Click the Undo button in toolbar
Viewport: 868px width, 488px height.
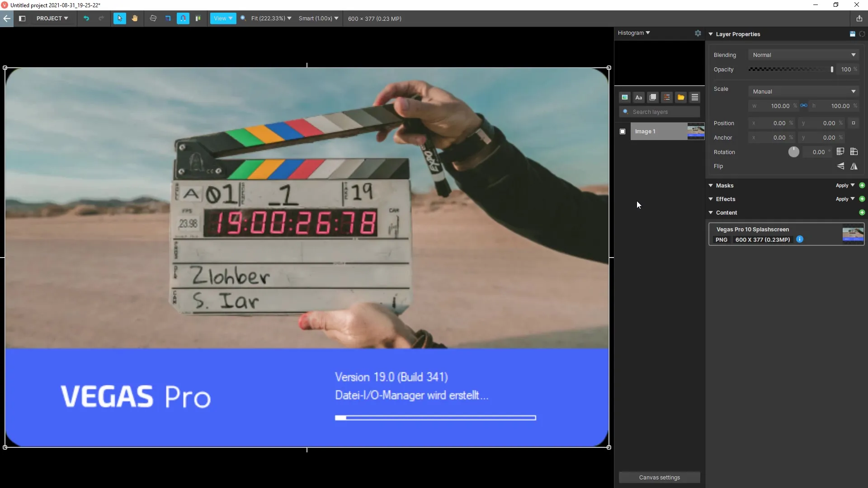click(85, 19)
